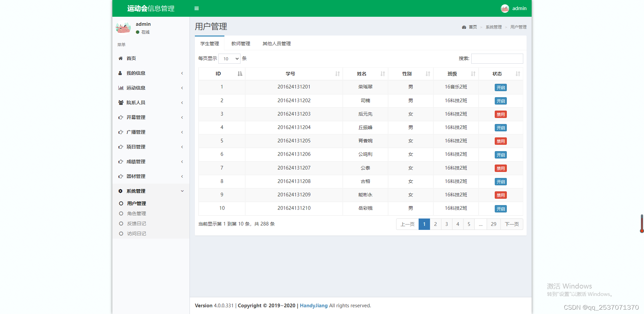
Task: Expand the 我的信息 sidebar menu
Action: pos(151,73)
